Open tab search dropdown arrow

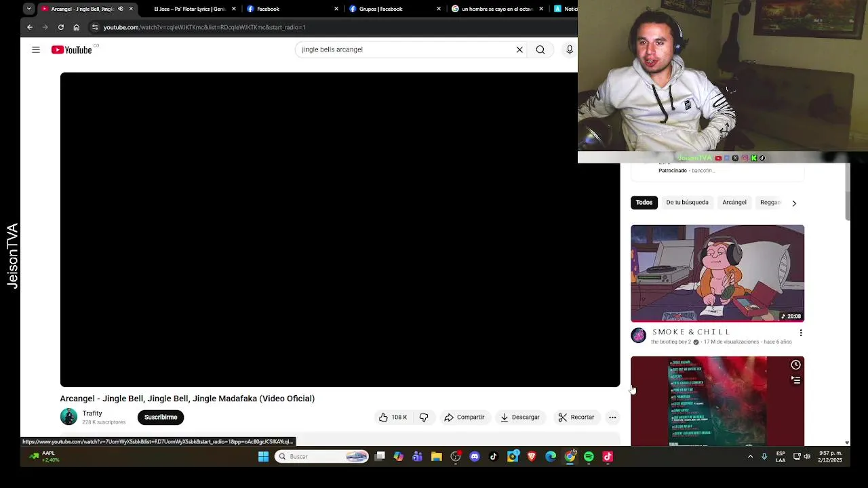28,9
